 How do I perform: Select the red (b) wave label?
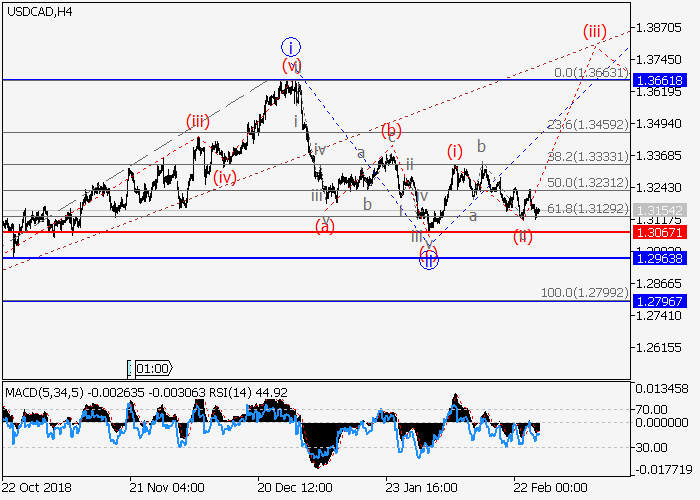[391, 131]
